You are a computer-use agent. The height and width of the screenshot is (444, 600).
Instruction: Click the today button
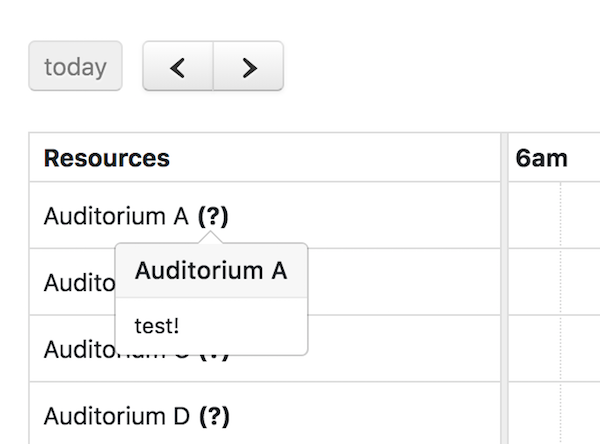pyautogui.click(x=75, y=67)
